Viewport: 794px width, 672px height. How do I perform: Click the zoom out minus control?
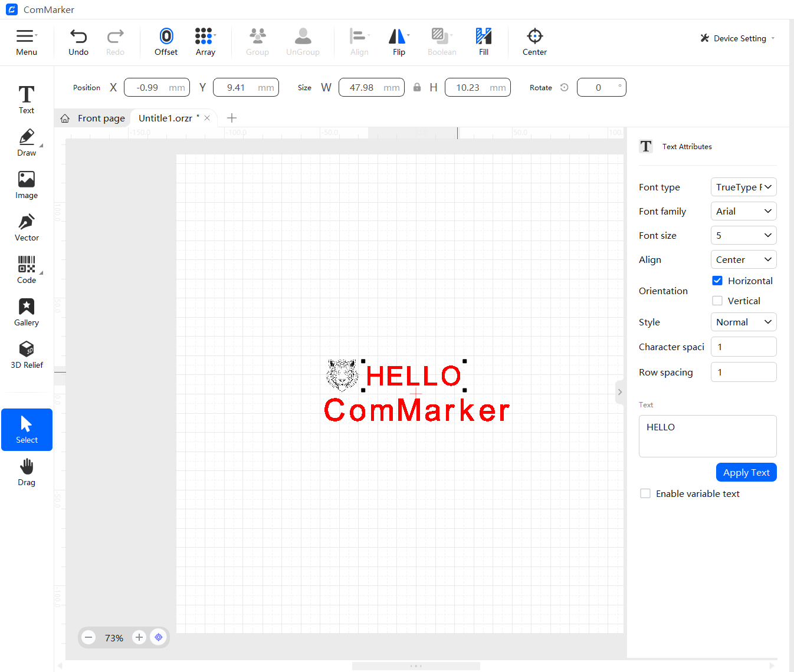tap(88, 637)
